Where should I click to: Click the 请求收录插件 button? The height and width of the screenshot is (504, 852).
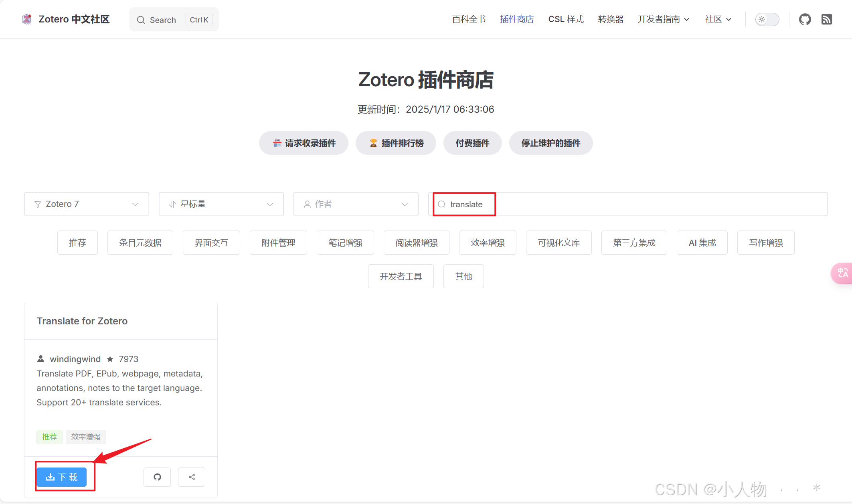click(x=304, y=143)
